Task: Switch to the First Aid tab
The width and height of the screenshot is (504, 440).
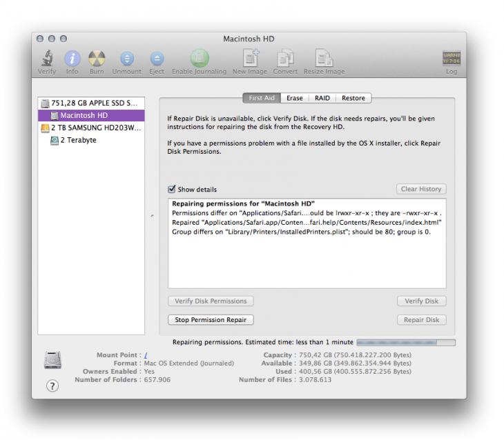Action: [x=262, y=98]
